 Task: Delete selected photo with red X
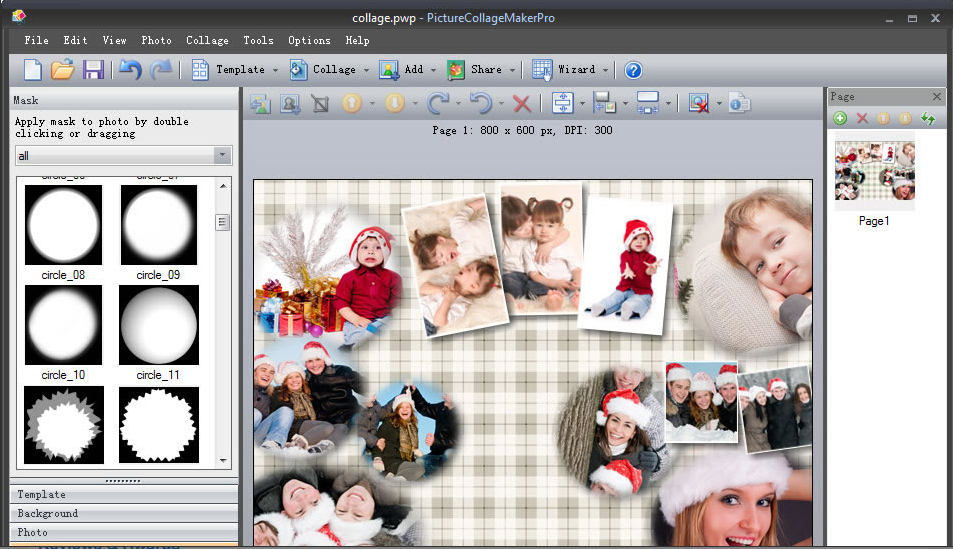pos(521,103)
